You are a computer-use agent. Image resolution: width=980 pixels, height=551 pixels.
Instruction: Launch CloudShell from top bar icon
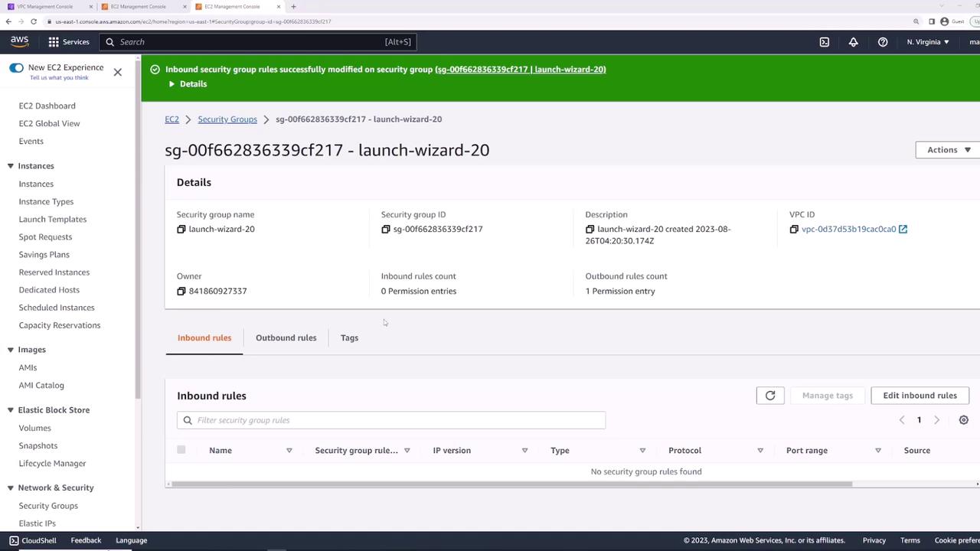coord(825,42)
